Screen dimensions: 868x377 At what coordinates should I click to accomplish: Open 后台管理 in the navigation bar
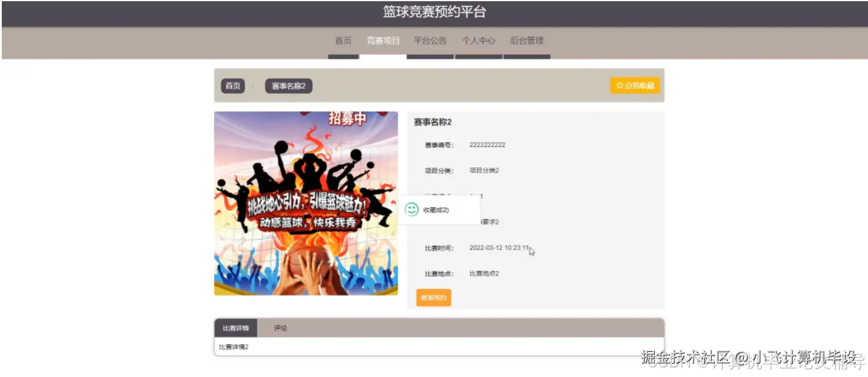[527, 41]
